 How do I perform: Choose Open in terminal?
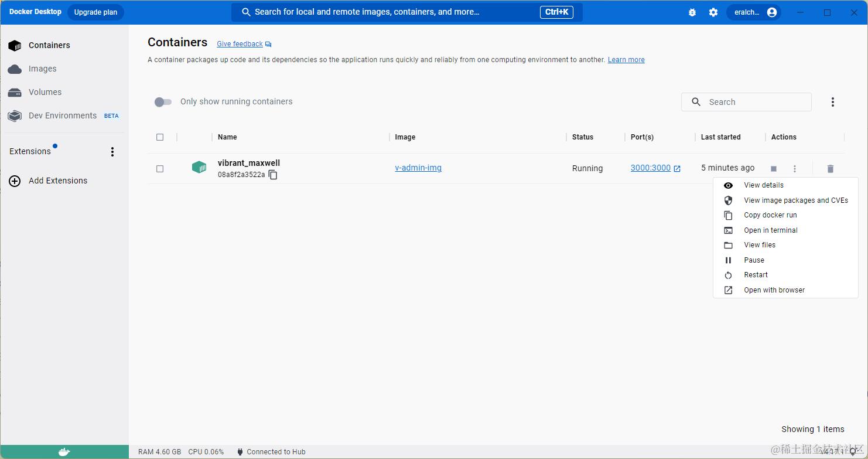click(x=785, y=230)
